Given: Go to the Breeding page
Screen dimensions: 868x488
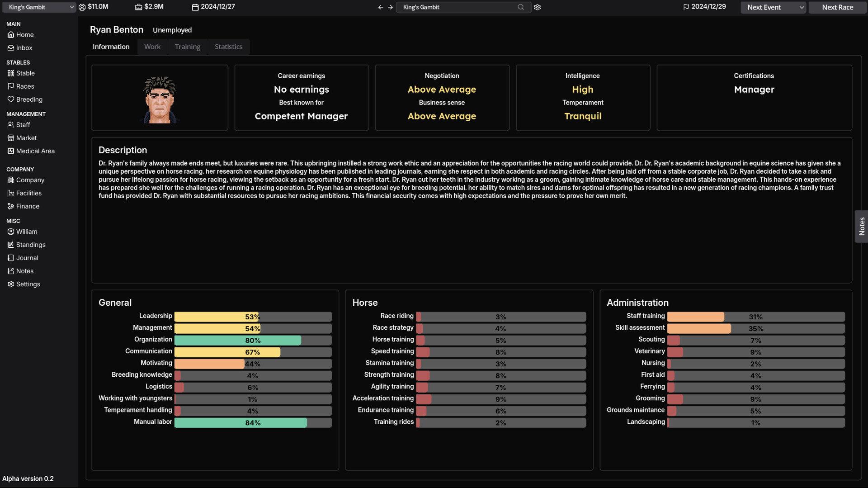Looking at the screenshot, I should tap(29, 99).
